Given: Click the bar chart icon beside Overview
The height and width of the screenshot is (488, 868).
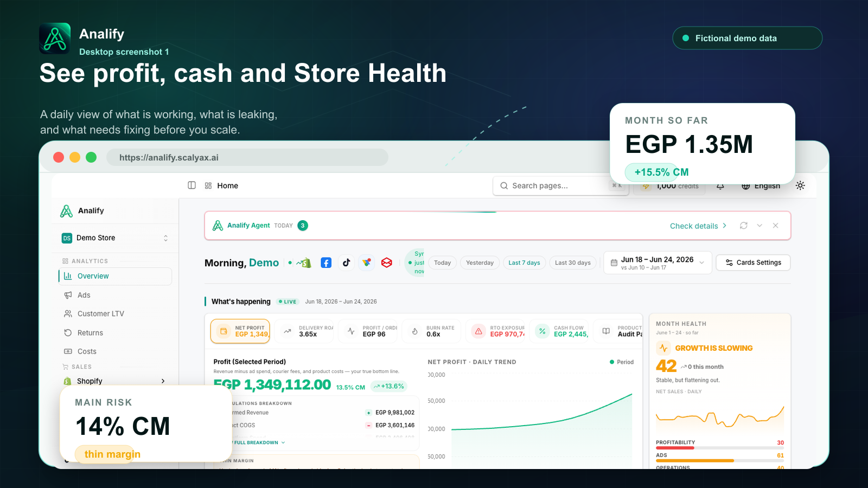Looking at the screenshot, I should [x=68, y=276].
